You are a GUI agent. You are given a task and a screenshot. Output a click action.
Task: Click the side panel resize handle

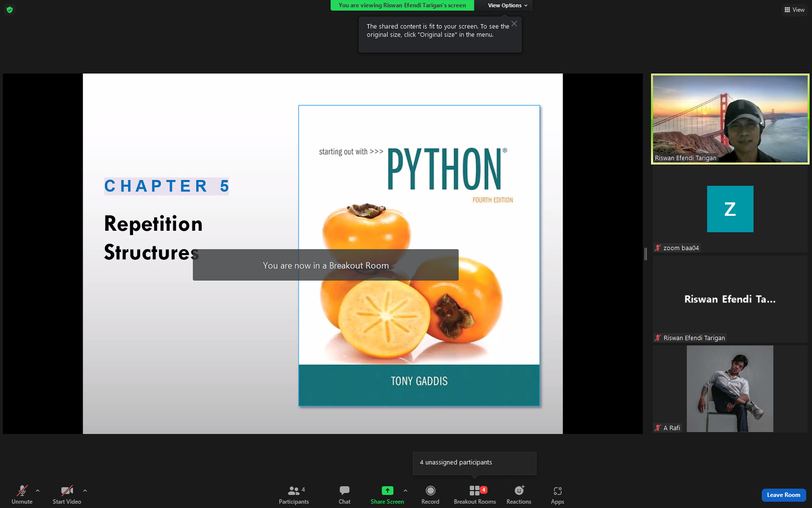coord(646,254)
